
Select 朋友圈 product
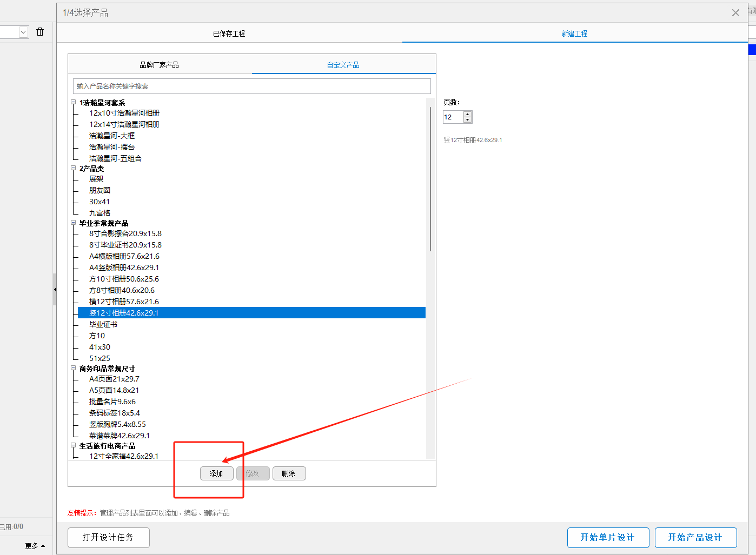100,190
